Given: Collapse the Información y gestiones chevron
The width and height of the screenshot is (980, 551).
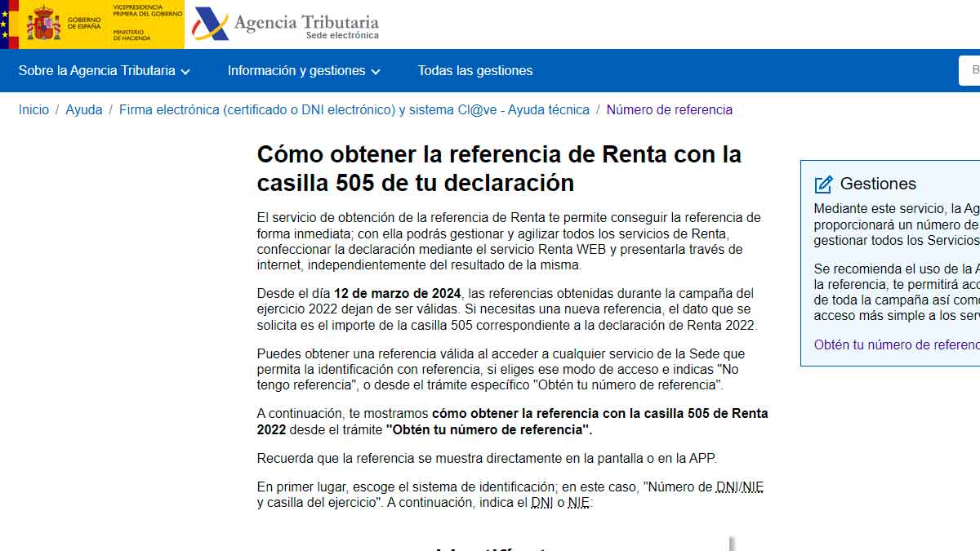Looking at the screenshot, I should [376, 72].
